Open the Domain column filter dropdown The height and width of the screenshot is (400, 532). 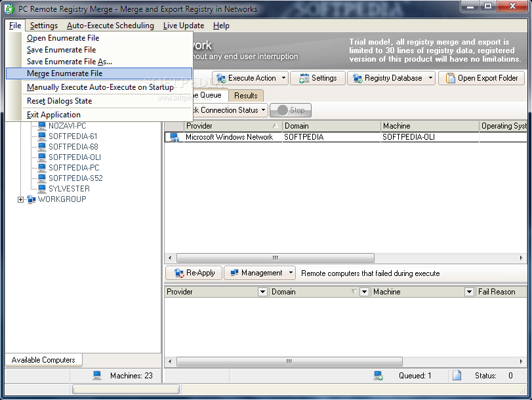tap(364, 292)
